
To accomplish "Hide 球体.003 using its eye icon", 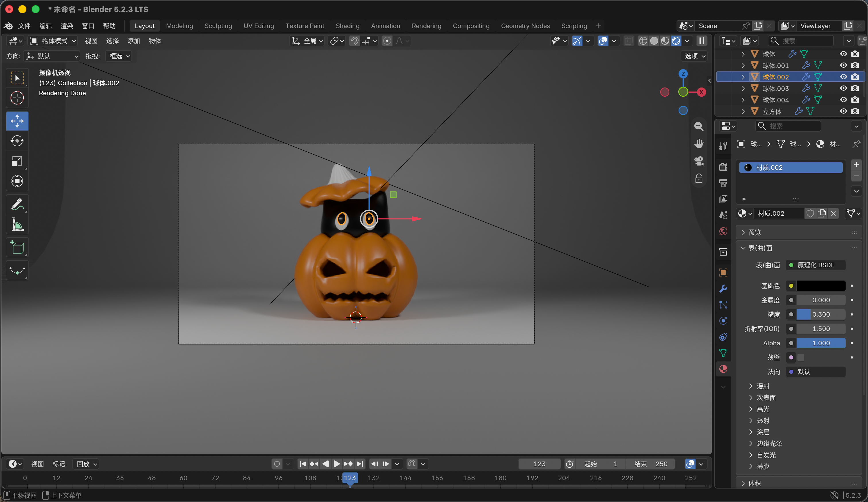I will (843, 88).
